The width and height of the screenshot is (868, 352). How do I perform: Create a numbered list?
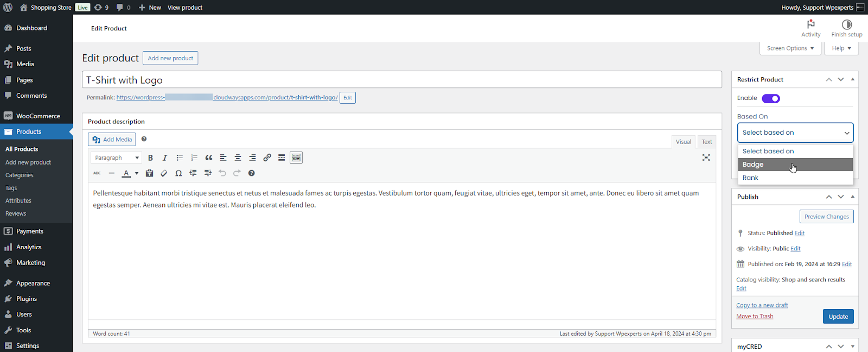pyautogui.click(x=194, y=158)
